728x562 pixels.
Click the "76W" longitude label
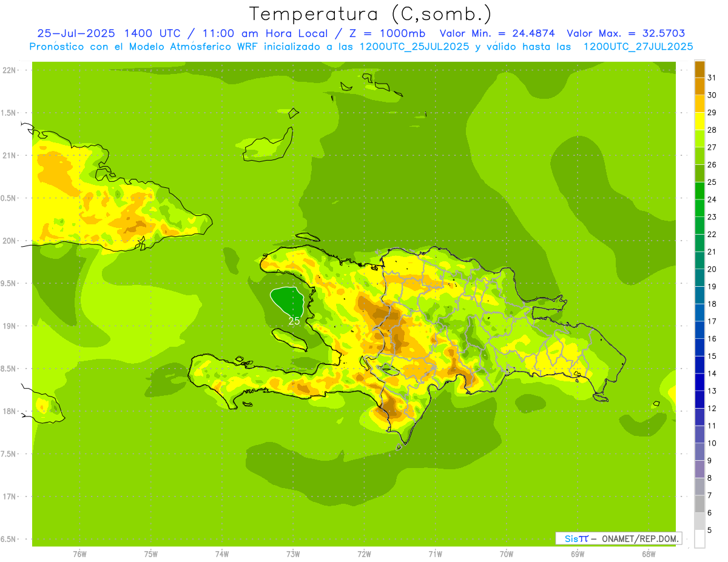pos(79,554)
